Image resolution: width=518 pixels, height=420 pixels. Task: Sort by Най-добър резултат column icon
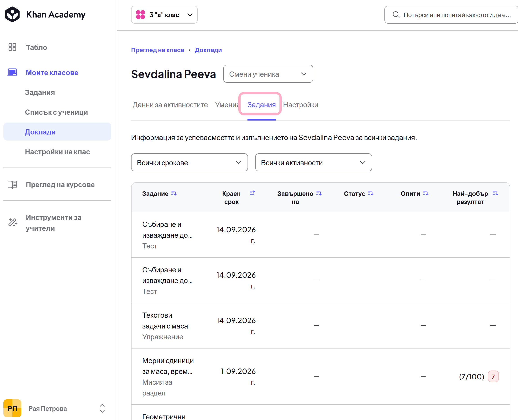coord(495,193)
